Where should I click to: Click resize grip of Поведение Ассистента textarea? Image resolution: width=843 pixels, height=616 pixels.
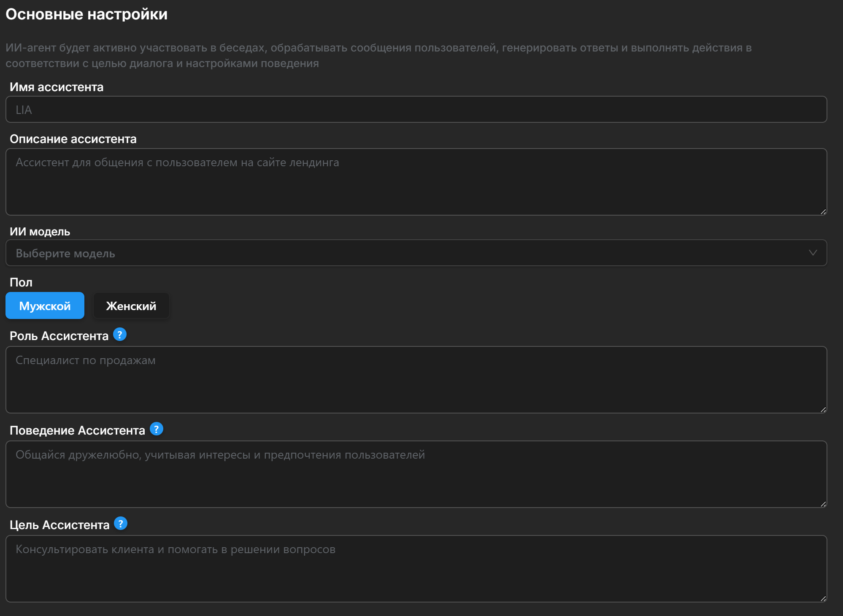coord(823,504)
